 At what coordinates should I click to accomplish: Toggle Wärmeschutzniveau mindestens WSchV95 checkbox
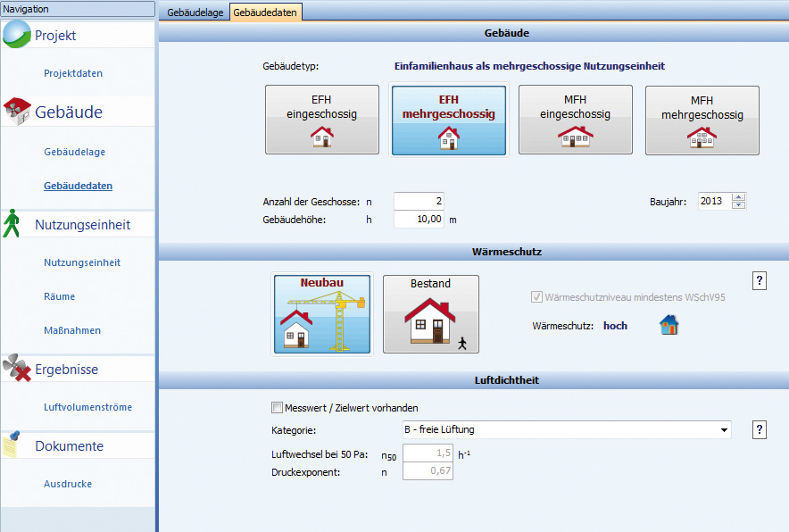click(536, 297)
